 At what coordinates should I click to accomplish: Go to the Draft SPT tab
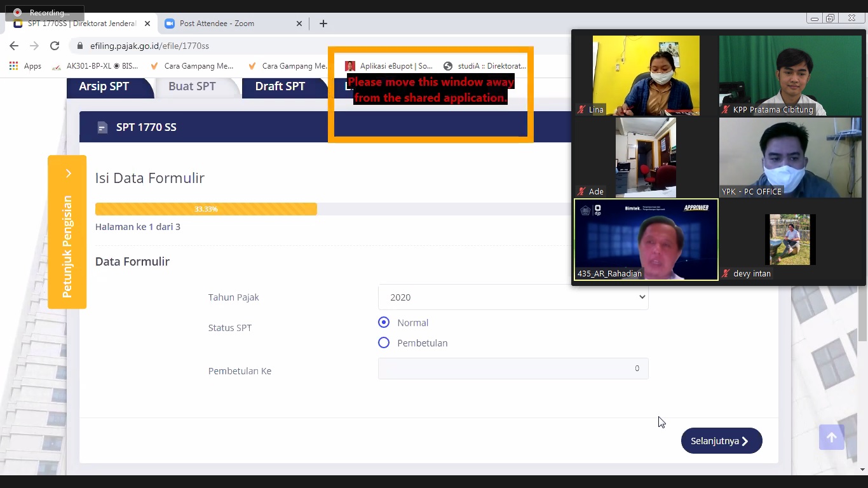click(x=280, y=86)
